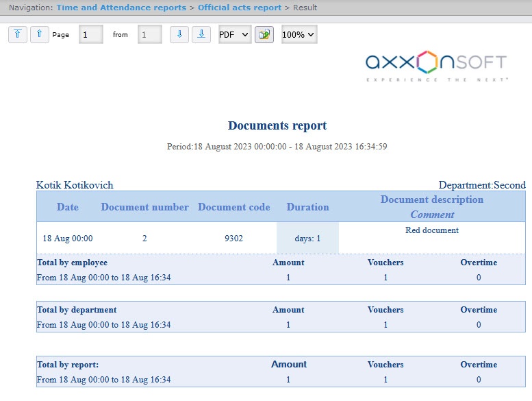
Task: Click the AxxonSoft logo
Action: pos(436,66)
